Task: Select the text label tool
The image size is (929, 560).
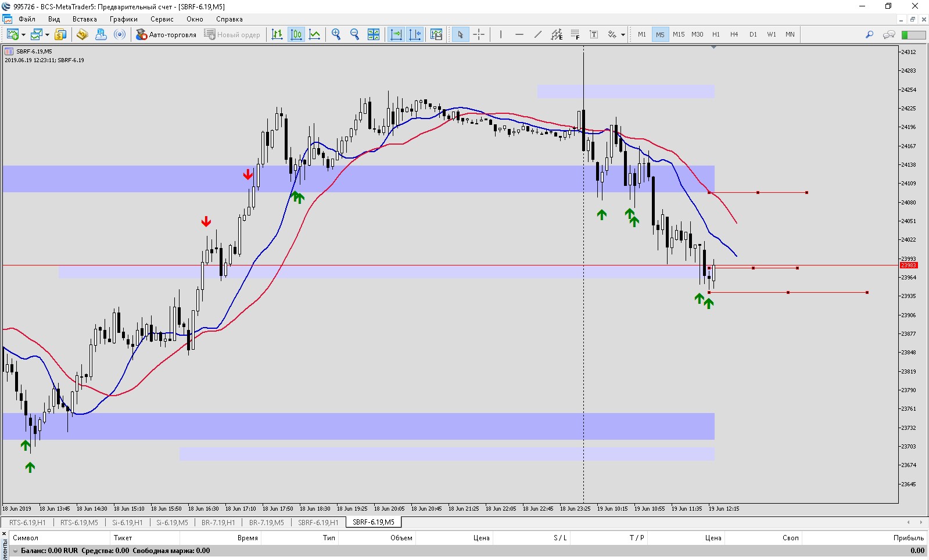Action: [x=594, y=35]
